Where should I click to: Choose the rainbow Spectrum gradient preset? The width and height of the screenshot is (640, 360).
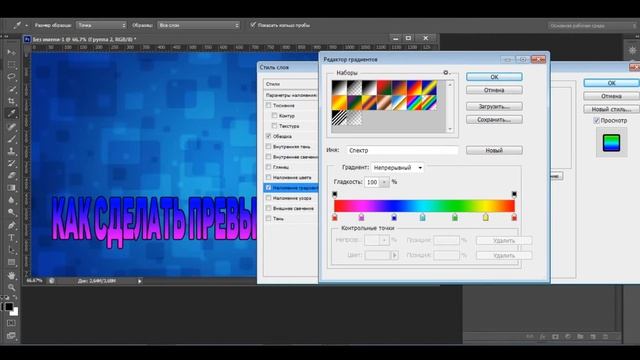[x=415, y=102]
